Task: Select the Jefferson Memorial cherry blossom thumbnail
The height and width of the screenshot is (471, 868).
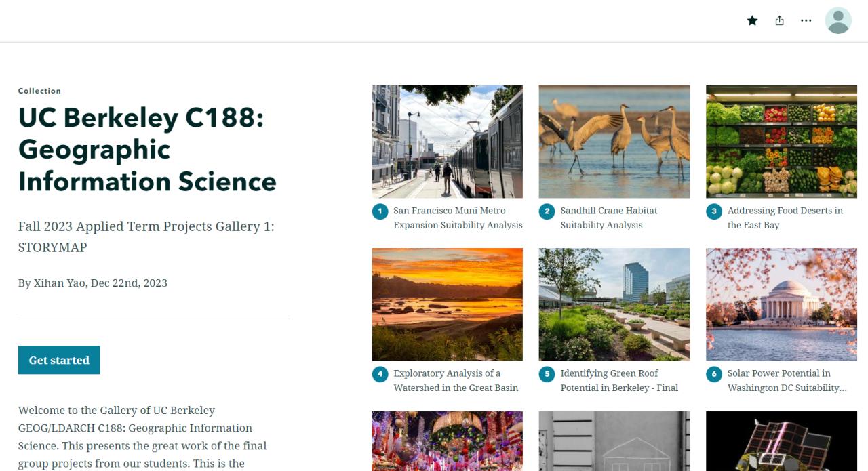Action: [x=781, y=304]
